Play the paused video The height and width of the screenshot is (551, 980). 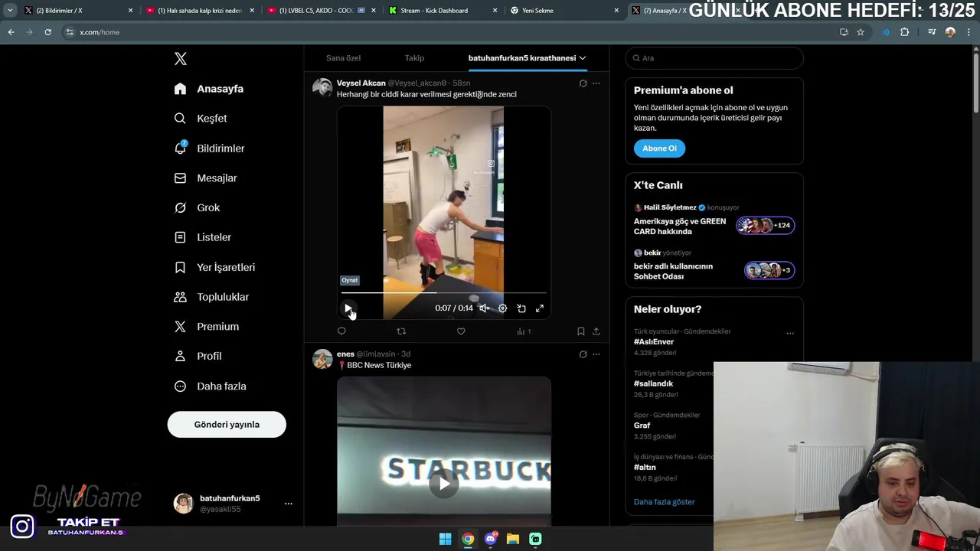pyautogui.click(x=348, y=308)
